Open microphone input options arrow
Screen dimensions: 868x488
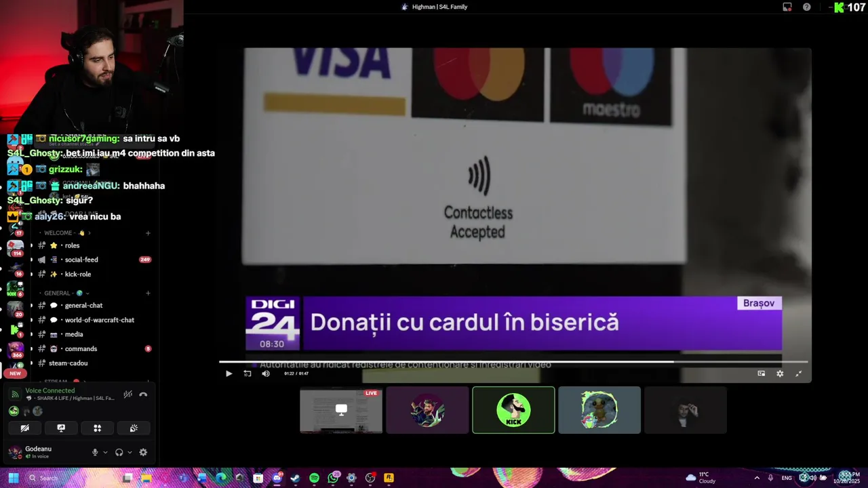105,452
